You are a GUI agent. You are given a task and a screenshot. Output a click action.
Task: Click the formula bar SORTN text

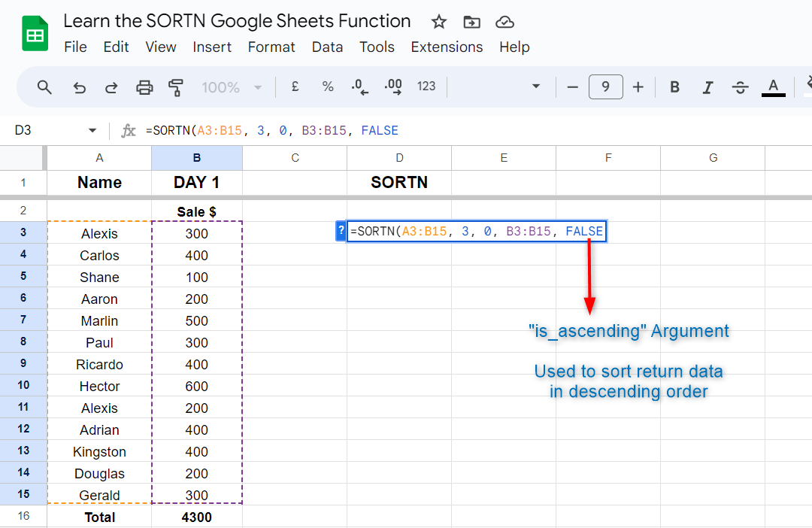[272, 131]
